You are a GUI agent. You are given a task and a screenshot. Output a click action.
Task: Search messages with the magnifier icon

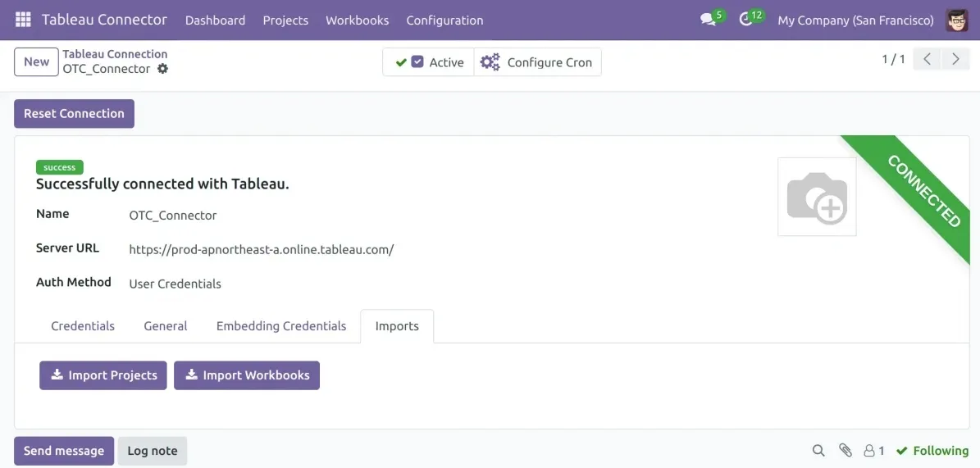tap(818, 451)
